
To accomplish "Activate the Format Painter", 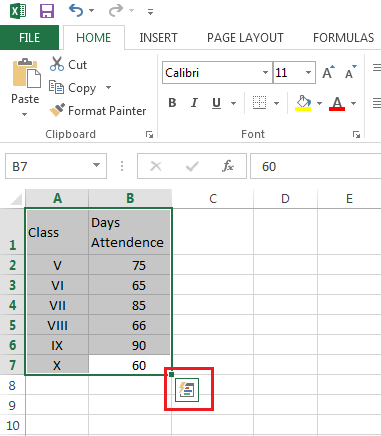I will pos(98,111).
